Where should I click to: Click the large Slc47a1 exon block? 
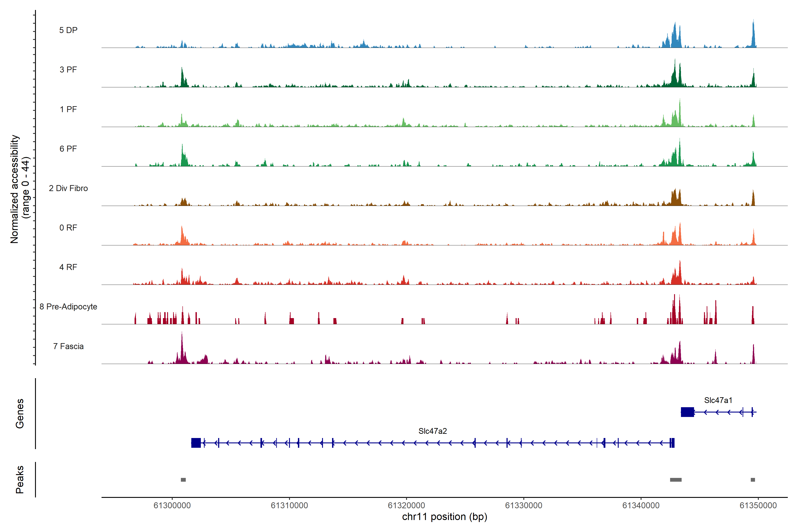coord(687,412)
